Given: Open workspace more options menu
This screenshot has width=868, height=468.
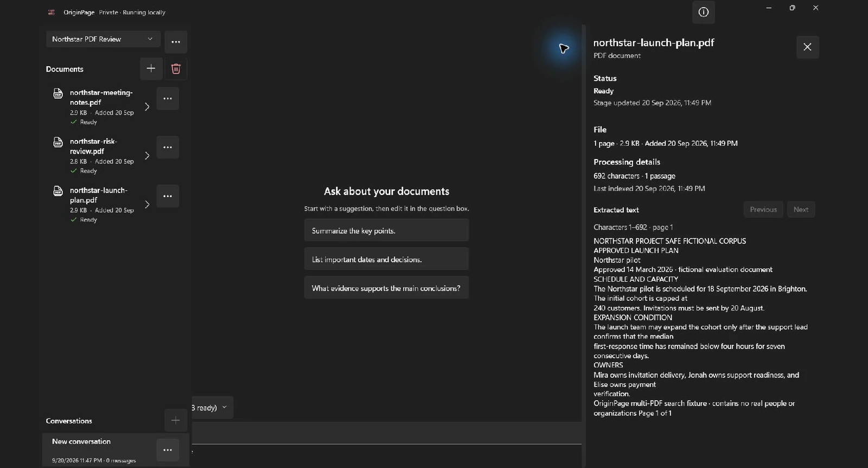Looking at the screenshot, I should 176,42.
